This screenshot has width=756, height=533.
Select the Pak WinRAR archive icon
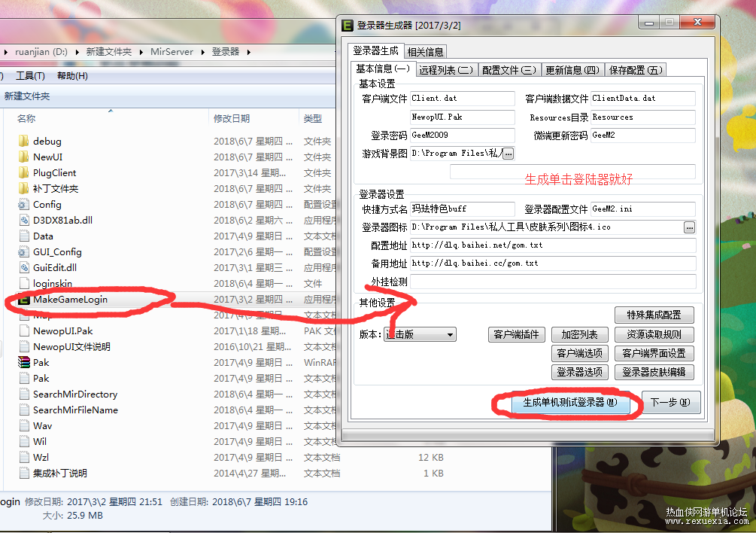[23, 362]
